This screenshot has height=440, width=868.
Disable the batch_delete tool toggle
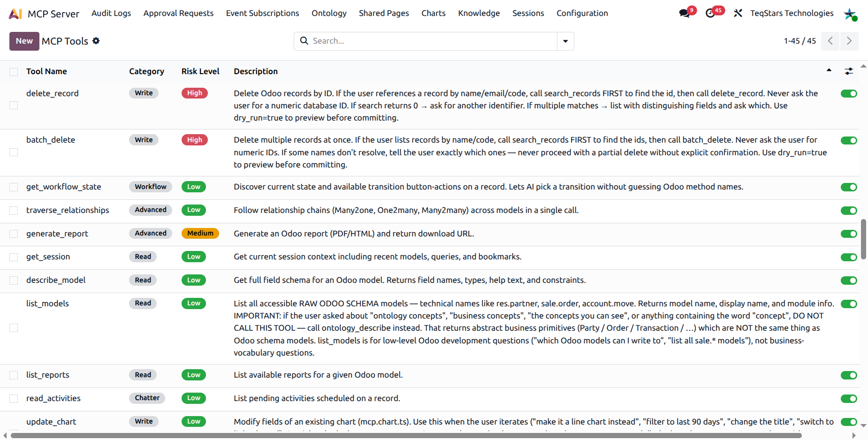(x=849, y=140)
